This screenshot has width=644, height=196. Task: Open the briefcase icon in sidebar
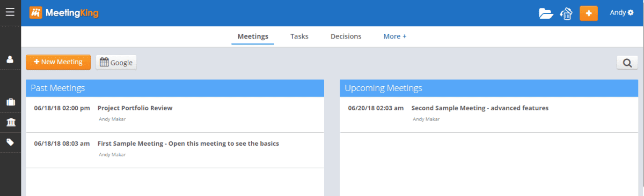[10, 102]
